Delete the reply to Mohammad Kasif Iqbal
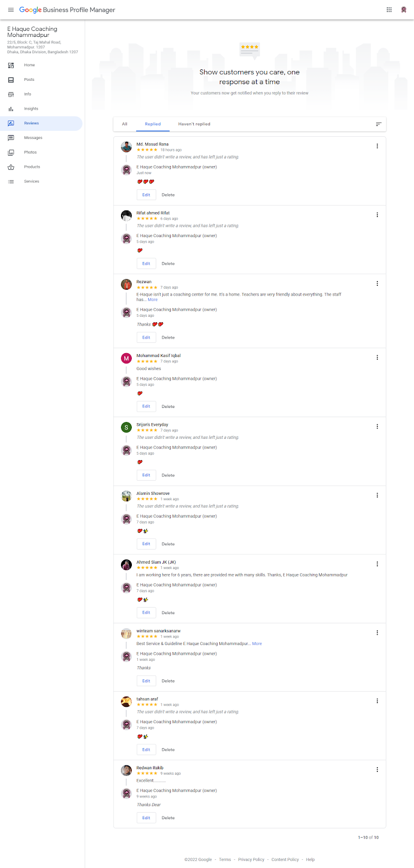 [x=168, y=406]
